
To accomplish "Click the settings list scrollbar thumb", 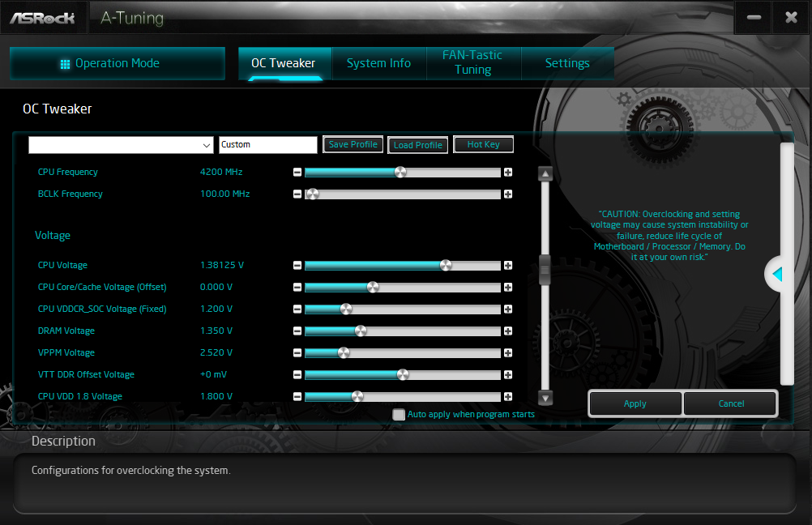I will 545,269.
